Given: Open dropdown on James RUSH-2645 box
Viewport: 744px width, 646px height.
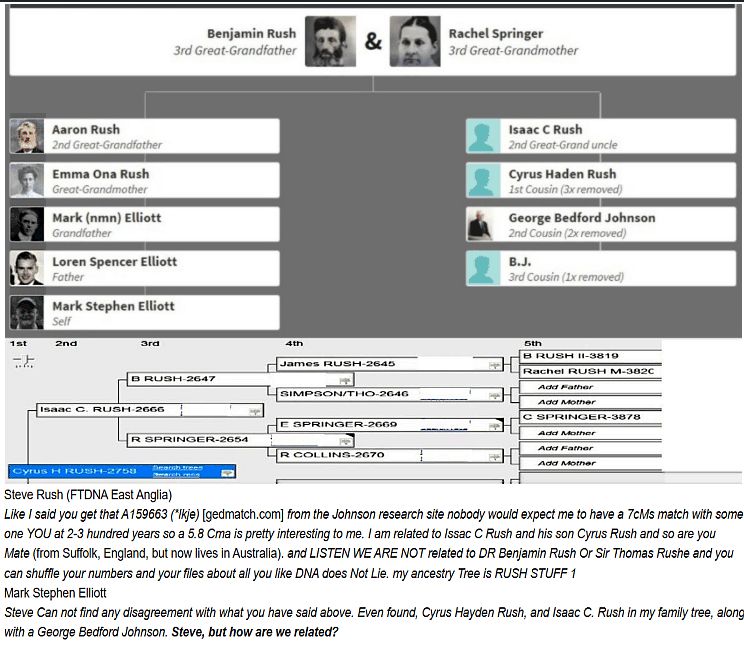Looking at the screenshot, I should (x=494, y=365).
